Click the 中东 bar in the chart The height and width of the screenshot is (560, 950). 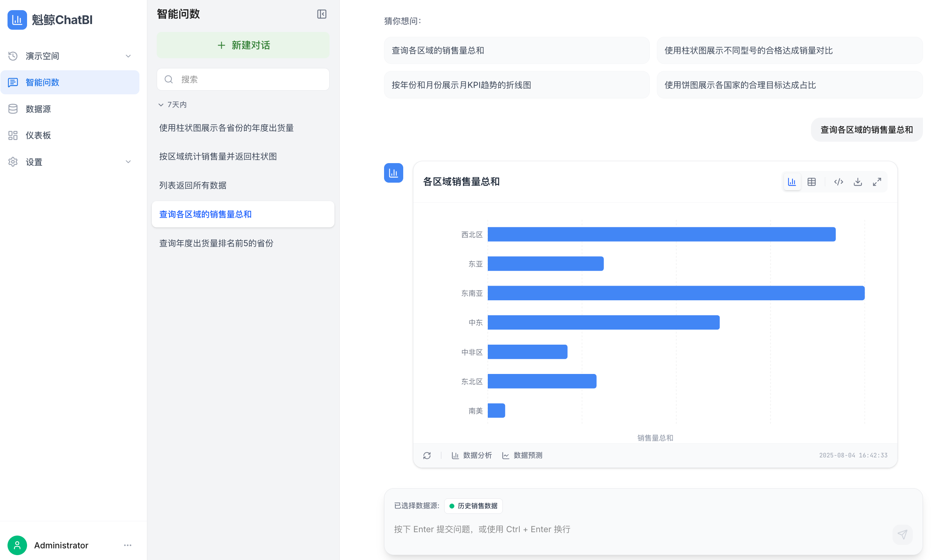coord(604,322)
